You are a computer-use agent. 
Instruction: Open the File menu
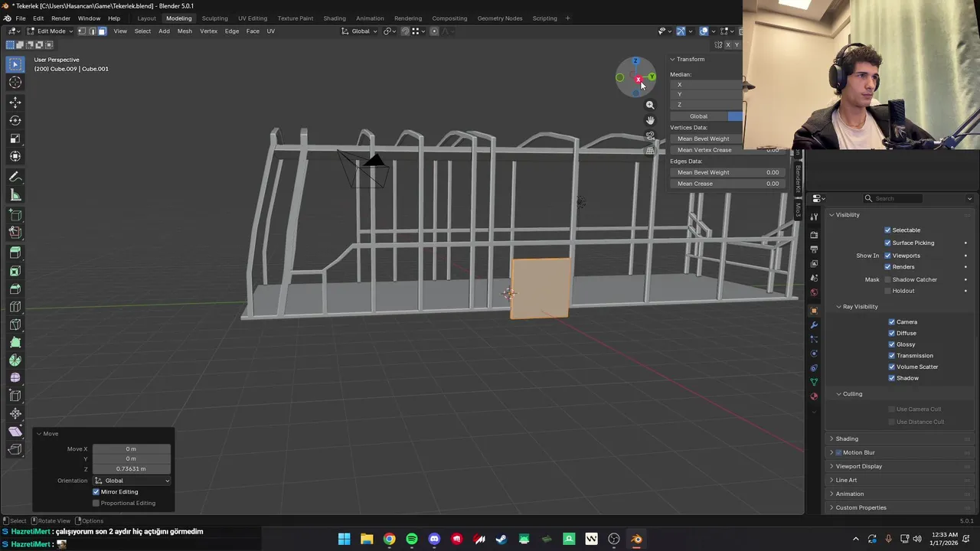pyautogui.click(x=21, y=18)
